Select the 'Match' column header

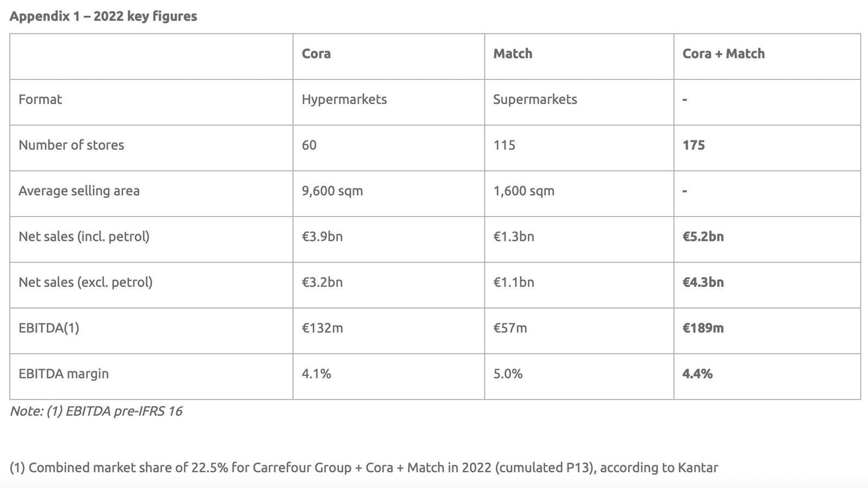pyautogui.click(x=513, y=54)
